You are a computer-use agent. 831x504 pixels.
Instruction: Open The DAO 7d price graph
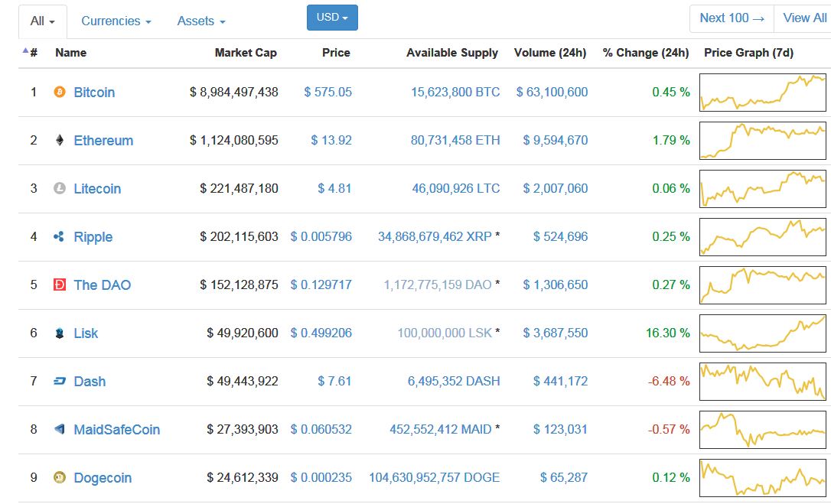[763, 285]
